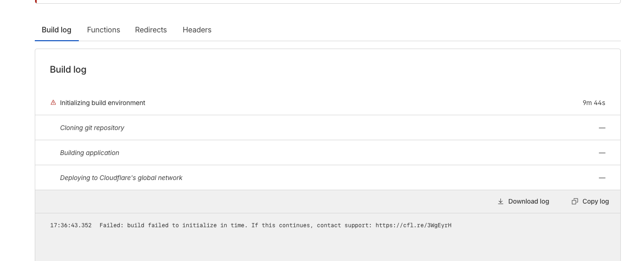Expand the Initializing build environment step
Viewport: 644px width, 261px height.
click(102, 103)
